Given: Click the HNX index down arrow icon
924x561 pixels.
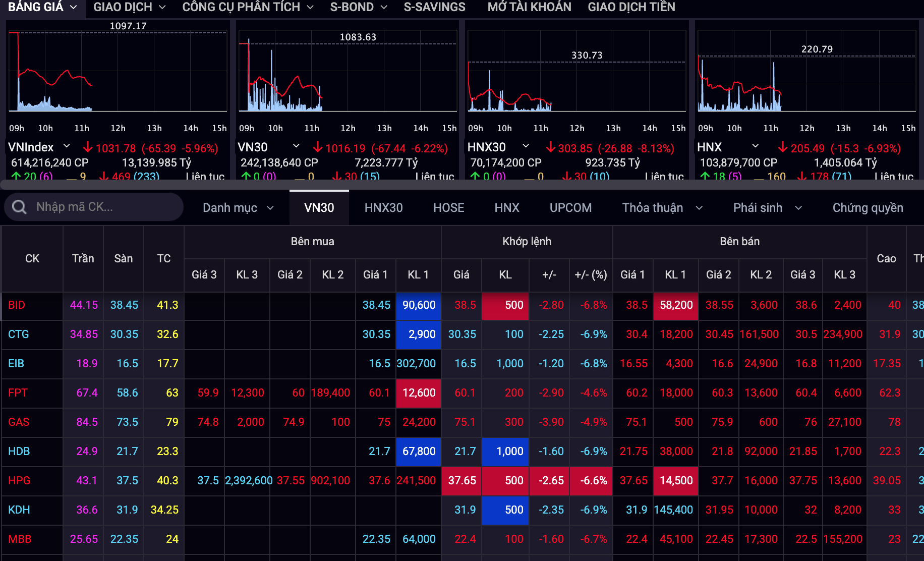Looking at the screenshot, I should coord(783,147).
